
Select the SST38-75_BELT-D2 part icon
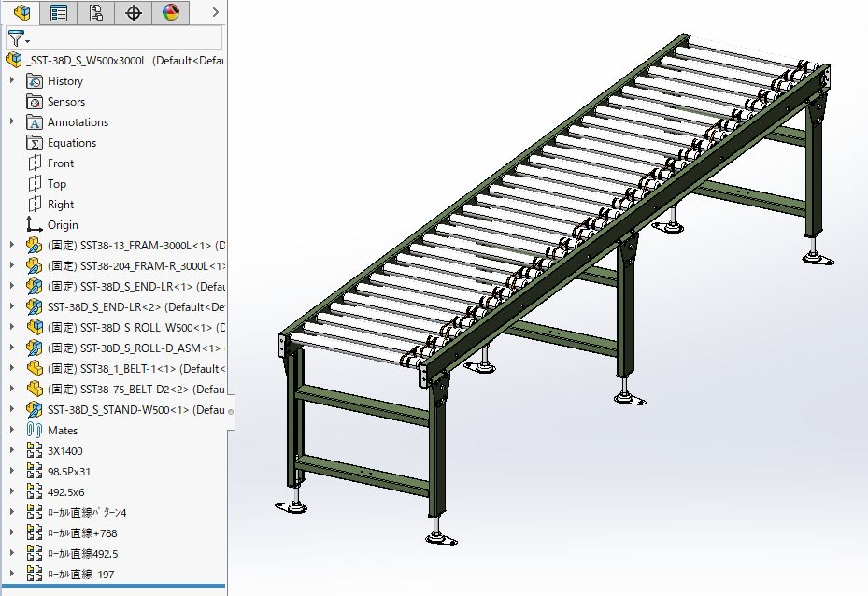35,389
